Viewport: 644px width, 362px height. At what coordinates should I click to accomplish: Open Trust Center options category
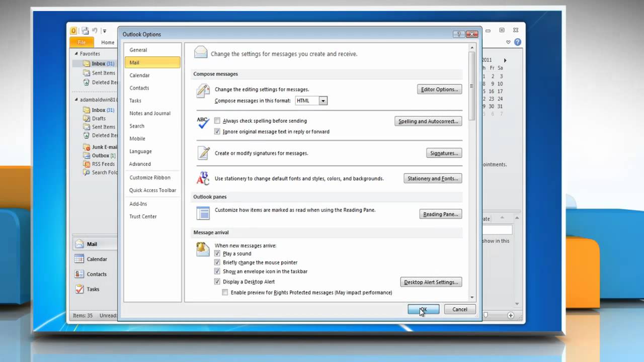point(152,216)
